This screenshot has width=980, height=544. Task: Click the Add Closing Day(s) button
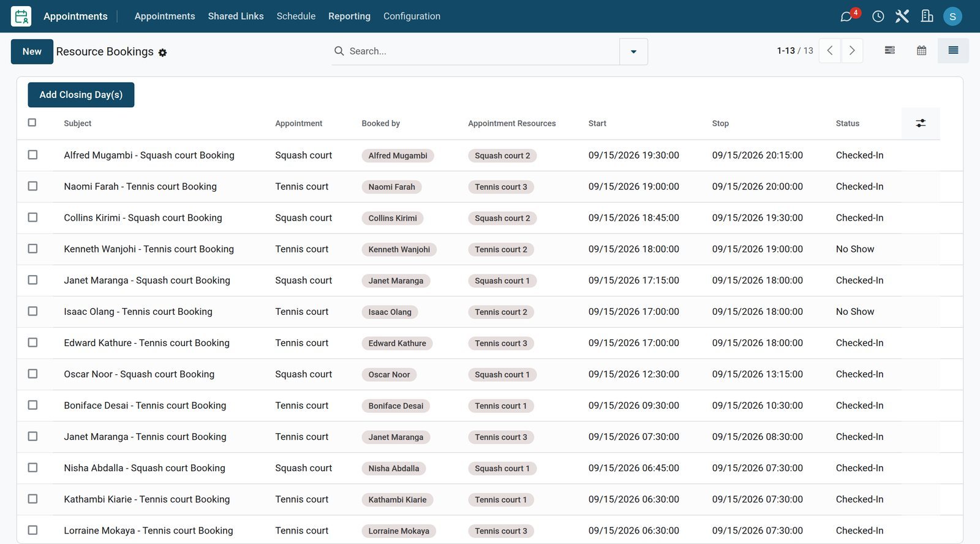coord(81,95)
